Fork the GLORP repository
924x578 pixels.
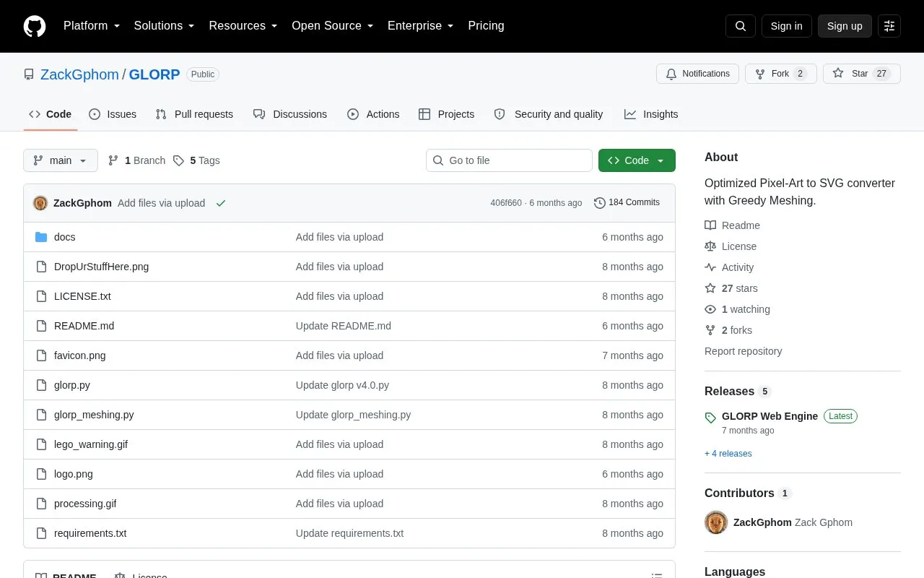click(x=781, y=74)
